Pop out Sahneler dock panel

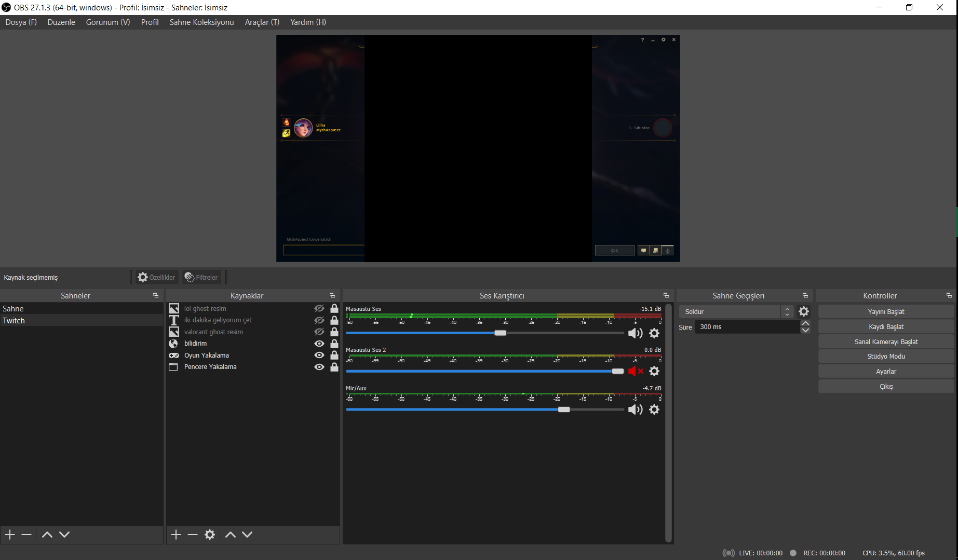[x=156, y=295]
